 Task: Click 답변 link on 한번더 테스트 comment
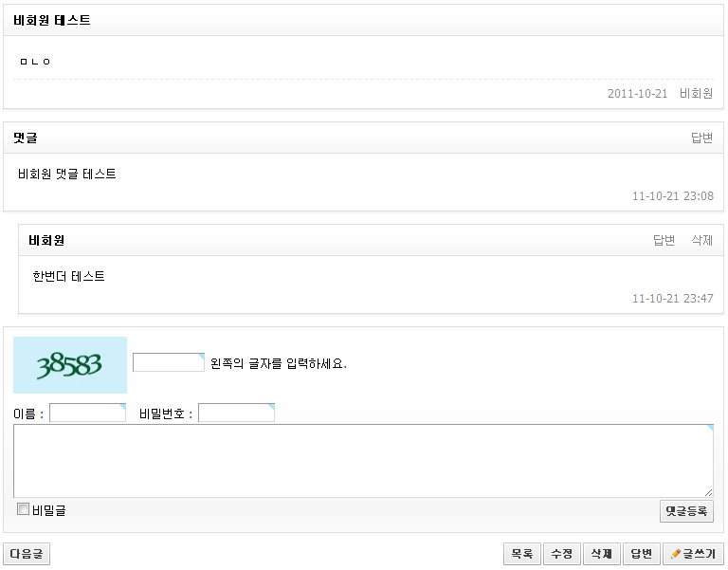[664, 241]
